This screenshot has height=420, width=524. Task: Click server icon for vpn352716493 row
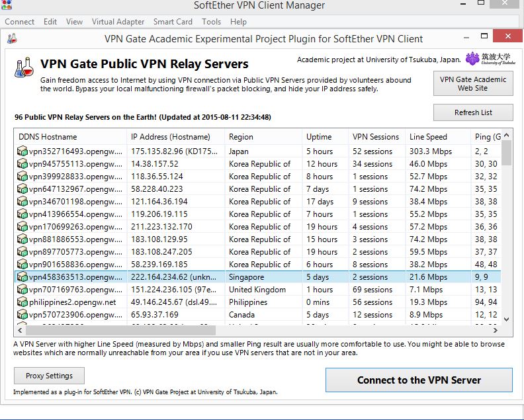[22, 151]
